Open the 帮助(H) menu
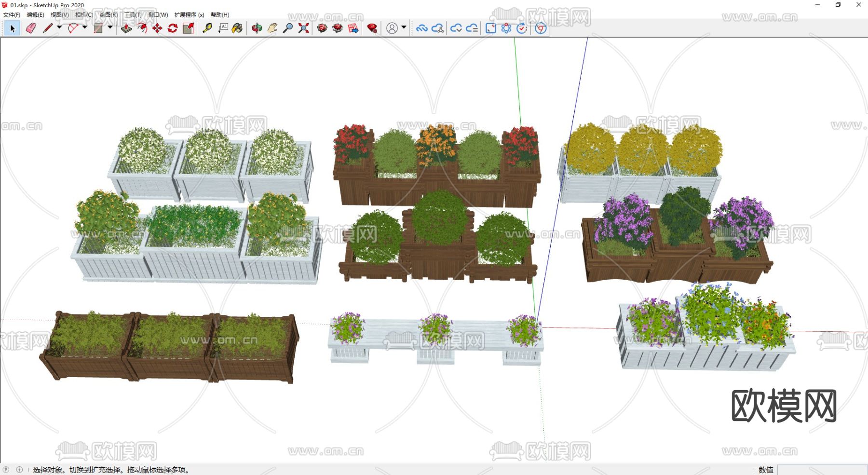 [220, 15]
